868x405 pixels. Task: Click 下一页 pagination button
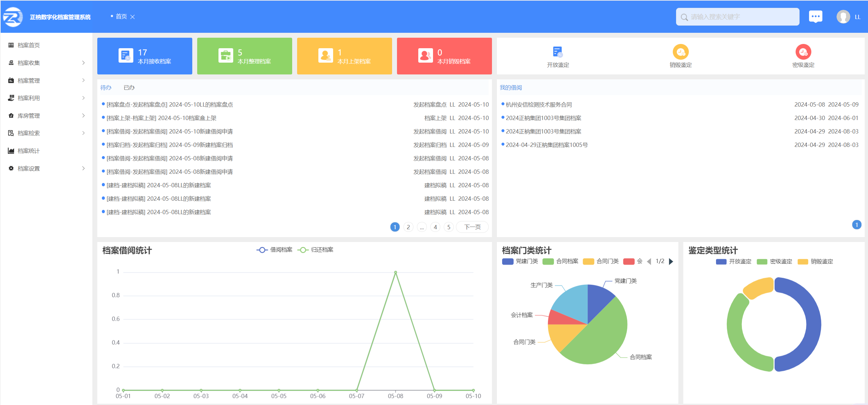tap(472, 227)
